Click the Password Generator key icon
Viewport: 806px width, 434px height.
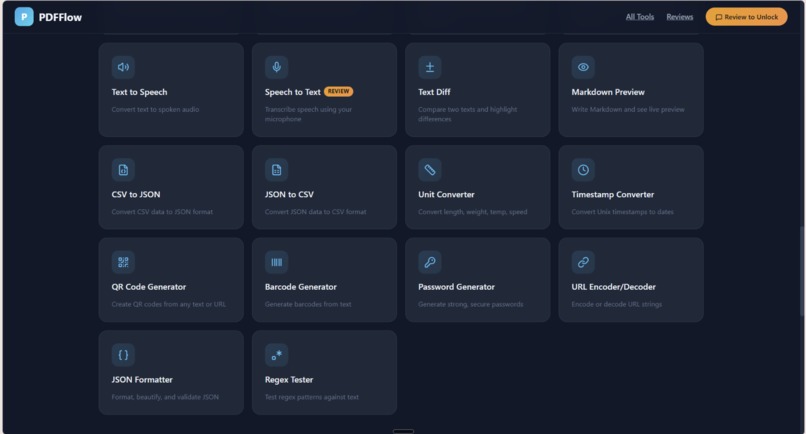430,262
